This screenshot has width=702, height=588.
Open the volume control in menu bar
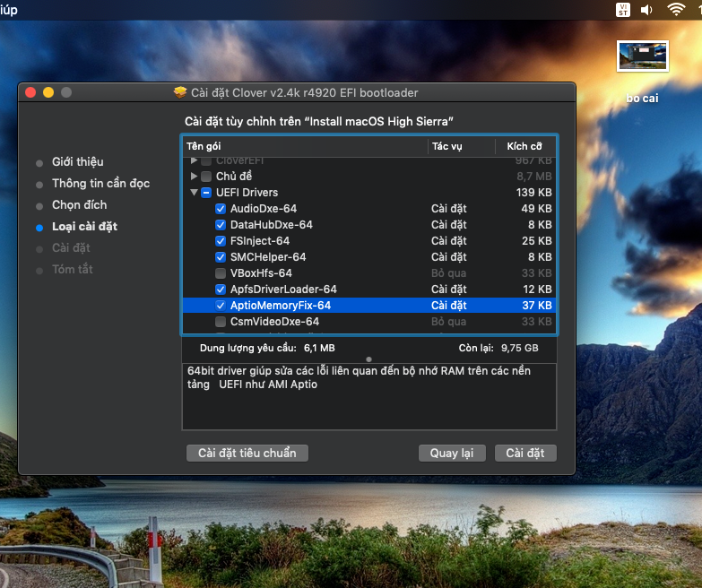click(646, 10)
